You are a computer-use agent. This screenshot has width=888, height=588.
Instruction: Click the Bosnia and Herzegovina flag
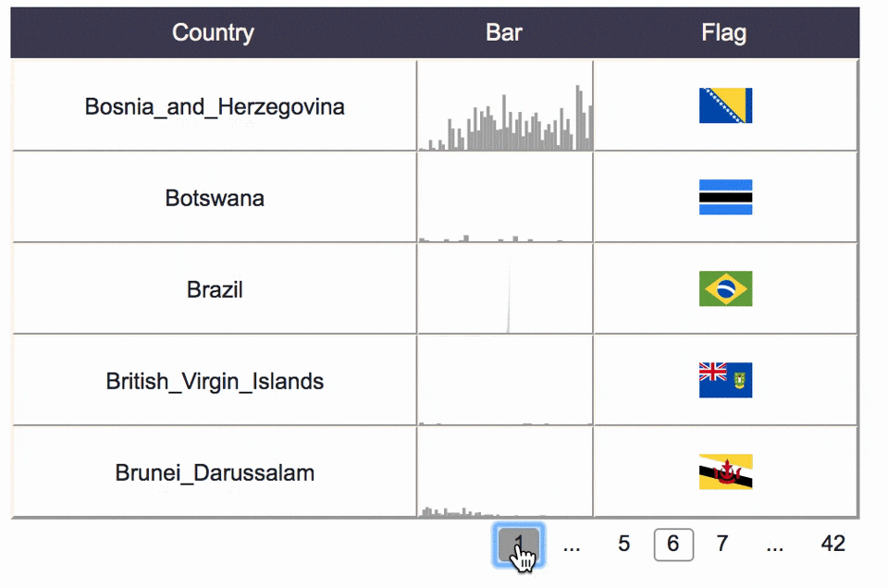click(x=725, y=104)
